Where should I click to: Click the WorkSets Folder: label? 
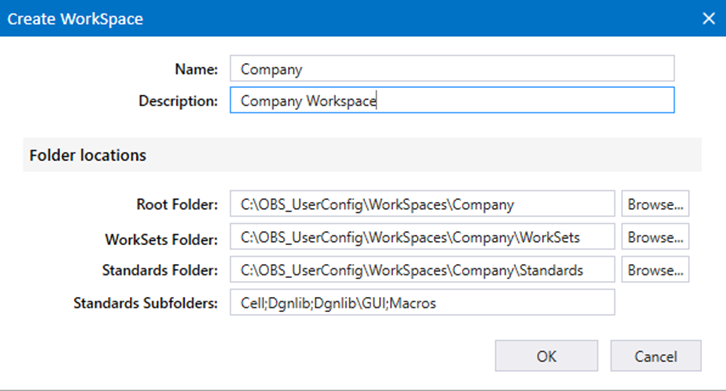pyautogui.click(x=161, y=240)
